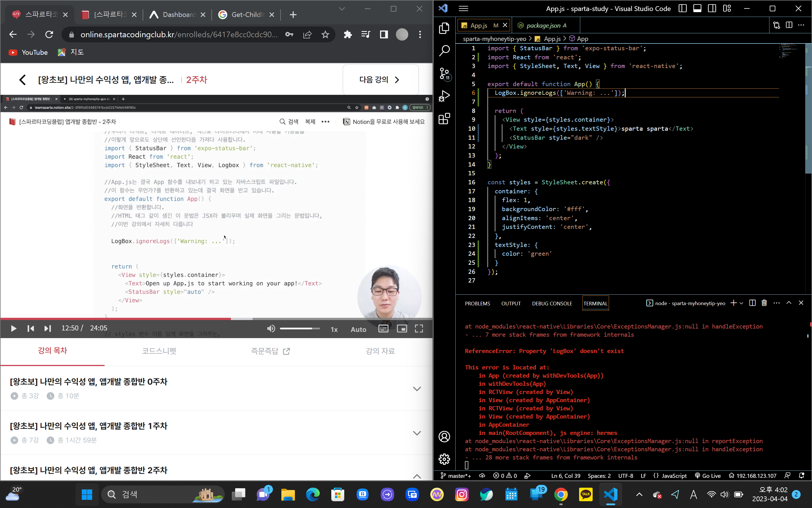Image resolution: width=812 pixels, height=508 pixels.
Task: Seek on the video progress bar
Action: pos(217,319)
